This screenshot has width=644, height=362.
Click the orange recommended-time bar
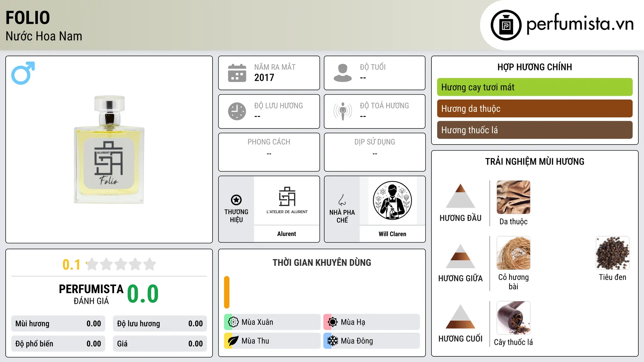click(227, 292)
